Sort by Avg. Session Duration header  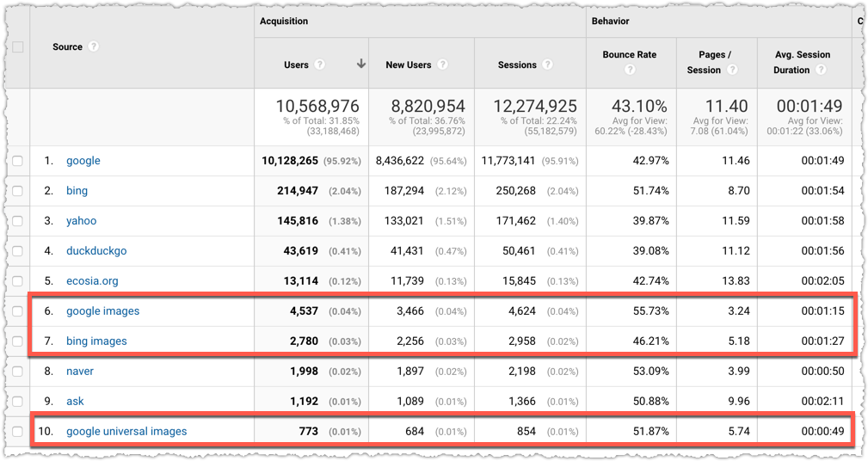coord(802,62)
